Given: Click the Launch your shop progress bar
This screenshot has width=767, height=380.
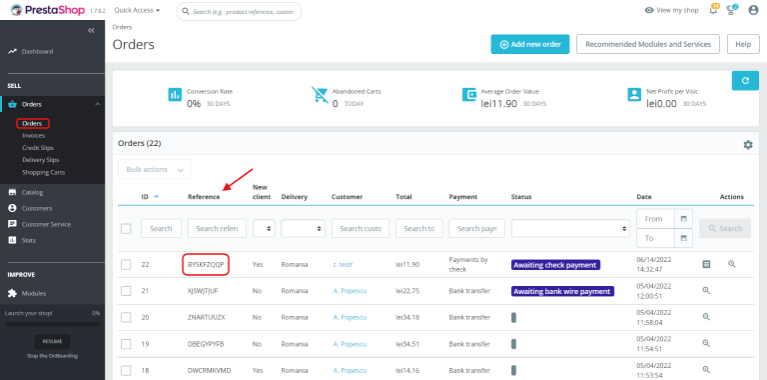Looking at the screenshot, I should point(52,324).
